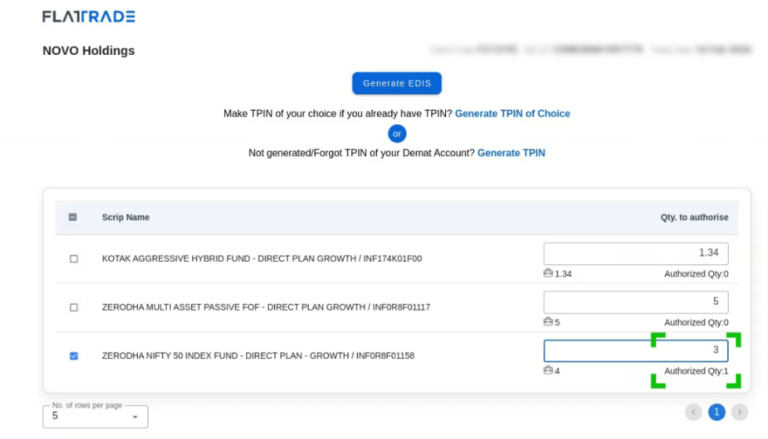Go to next page using right arrow
Viewport: 768px width, 439px height.
pyautogui.click(x=739, y=412)
